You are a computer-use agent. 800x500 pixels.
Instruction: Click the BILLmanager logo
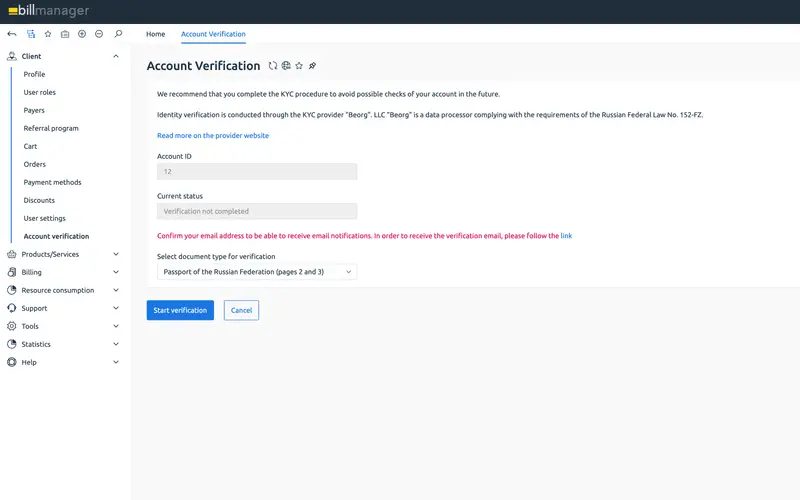48,10
